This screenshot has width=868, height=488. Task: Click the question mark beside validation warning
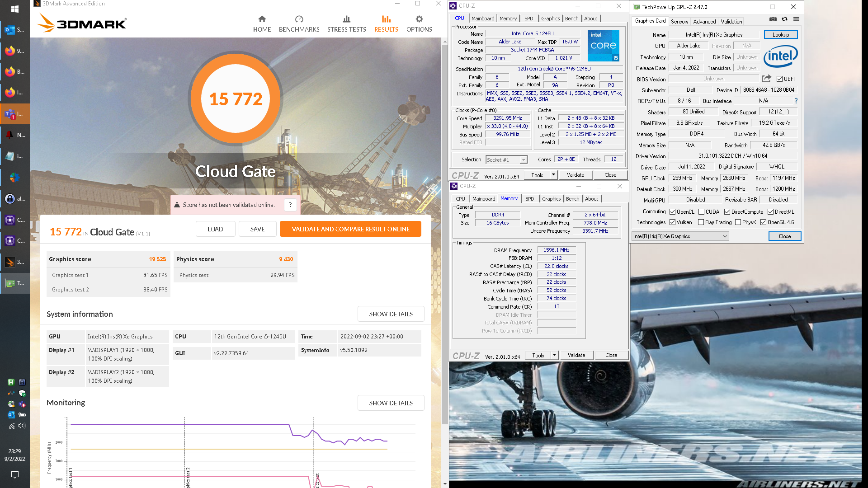point(290,205)
